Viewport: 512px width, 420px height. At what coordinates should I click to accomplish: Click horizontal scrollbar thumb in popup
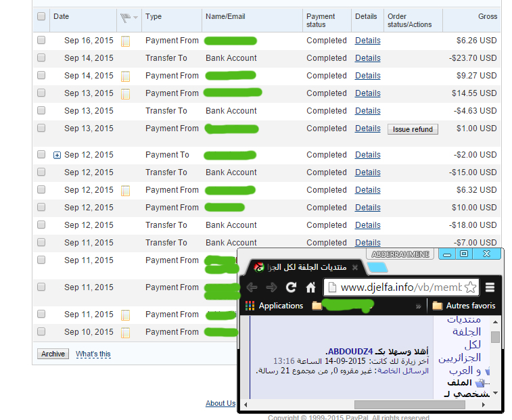coord(410,405)
